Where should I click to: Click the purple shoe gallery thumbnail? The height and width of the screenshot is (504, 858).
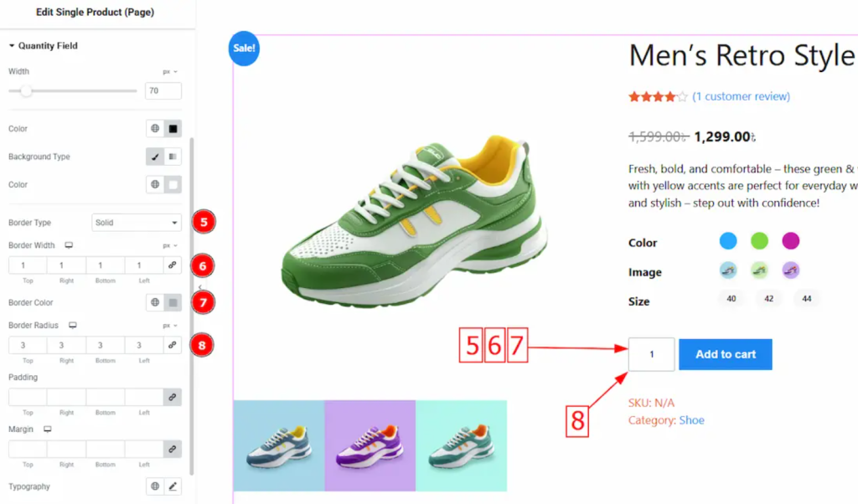(370, 445)
